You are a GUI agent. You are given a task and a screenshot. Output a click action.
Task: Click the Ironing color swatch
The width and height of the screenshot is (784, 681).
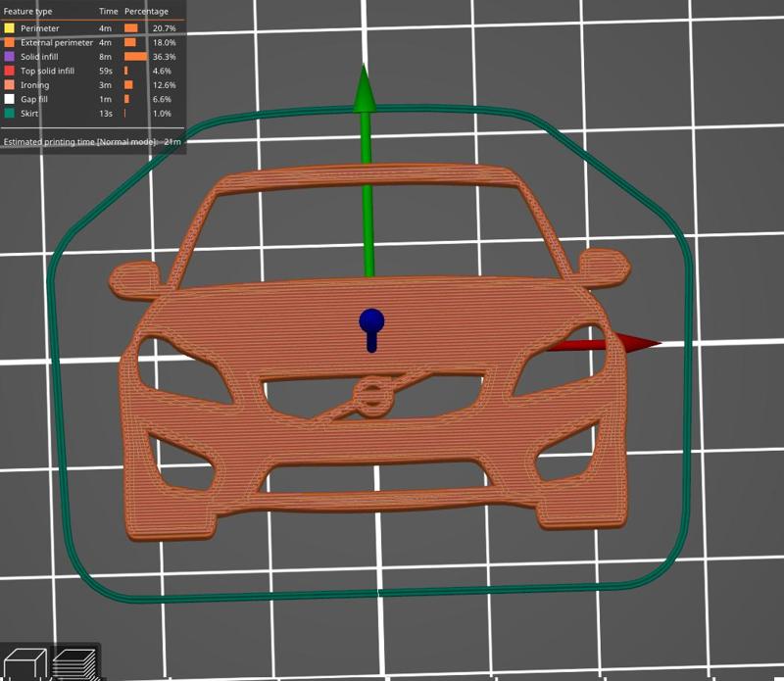point(9,85)
